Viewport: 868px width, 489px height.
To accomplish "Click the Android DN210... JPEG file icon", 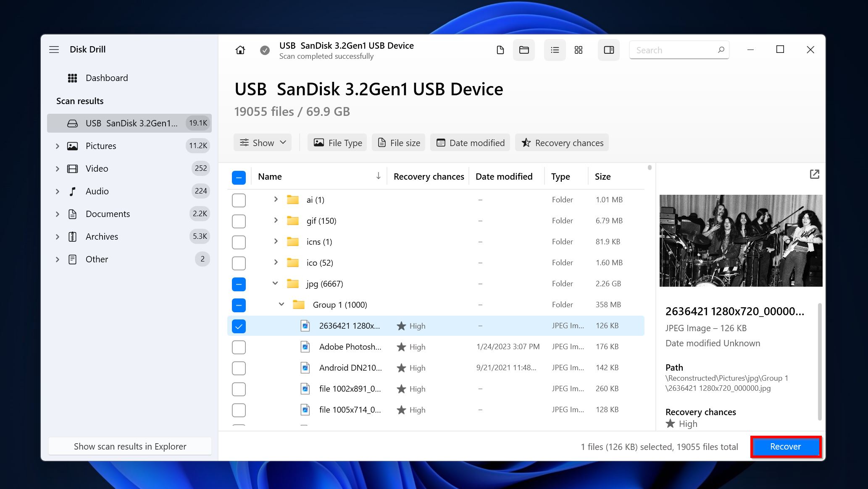I will pyautogui.click(x=305, y=368).
